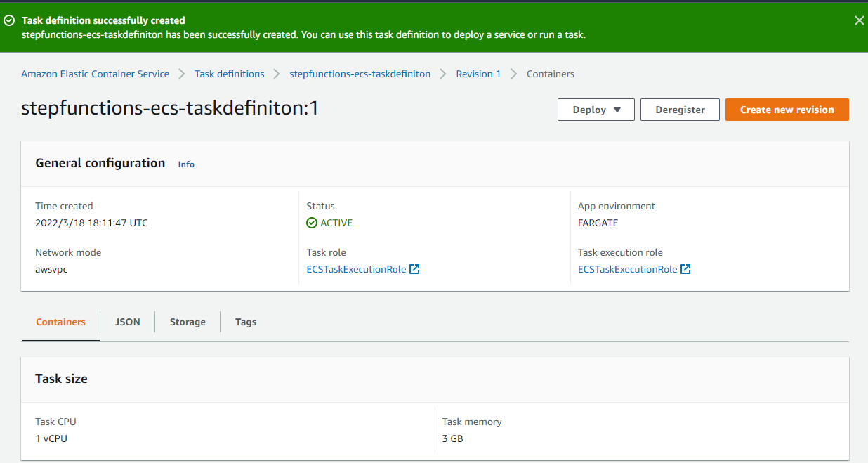View the Tags tab
The height and width of the screenshot is (463, 868).
coord(245,322)
